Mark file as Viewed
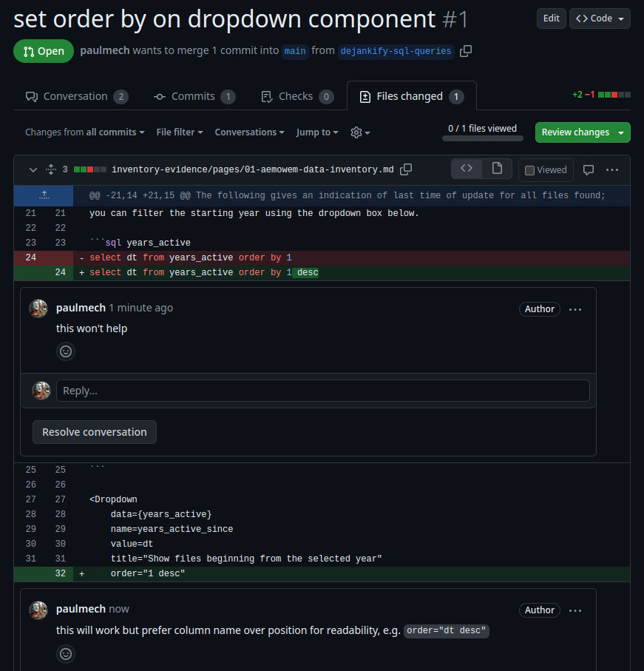This screenshot has width=644, height=671. (546, 170)
